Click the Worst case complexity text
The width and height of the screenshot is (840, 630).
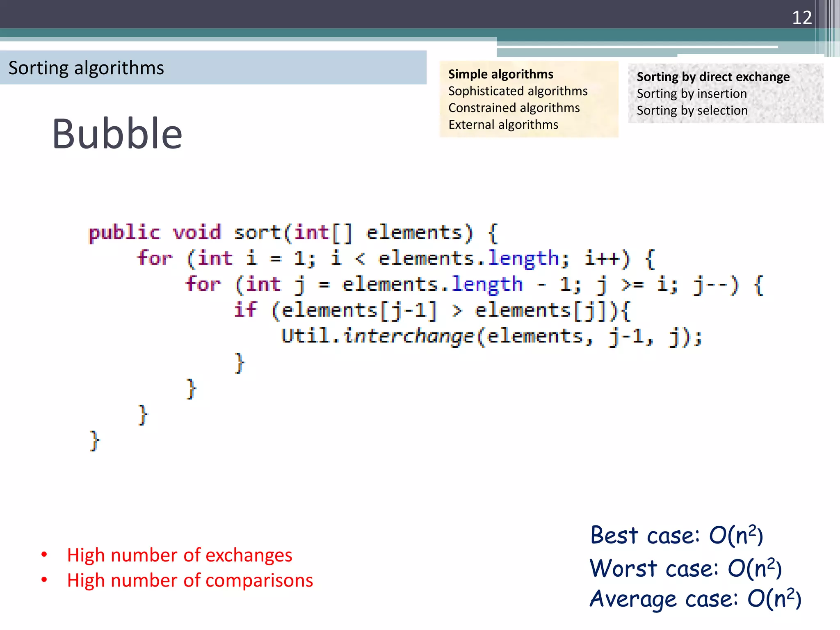685,568
